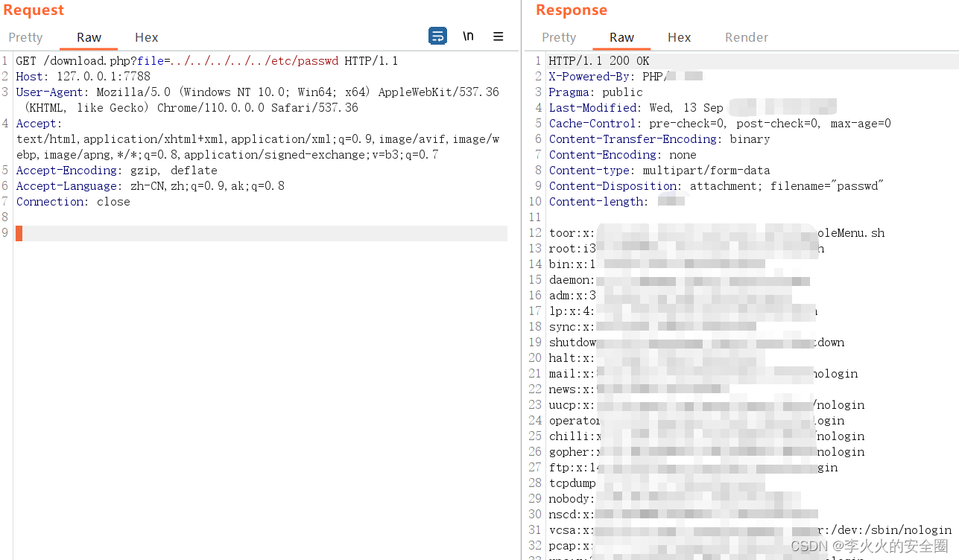
Task: Click the nscd:x: passwd entry
Action: tap(683, 515)
